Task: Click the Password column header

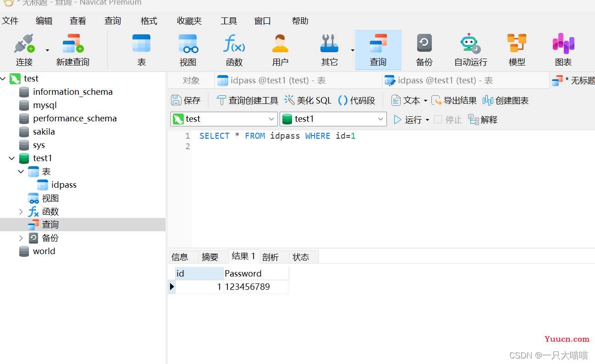Action: (x=256, y=273)
